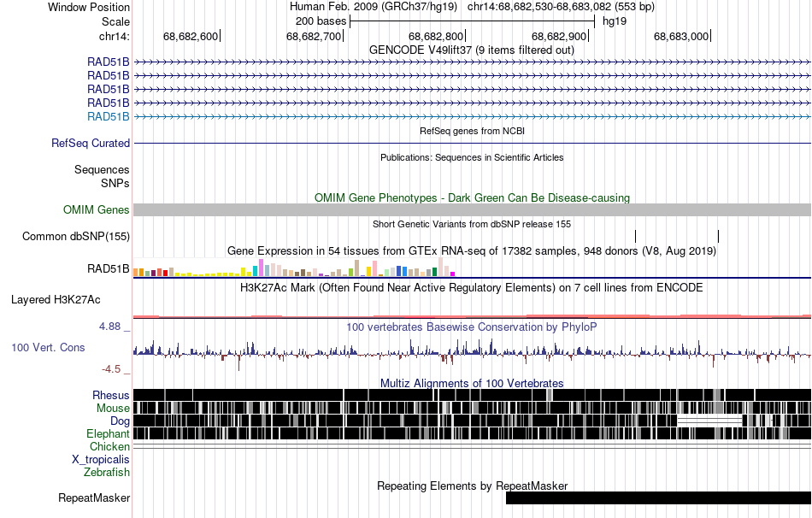
Task: Select the 100 Vert. Cons label
Action: 48,348
